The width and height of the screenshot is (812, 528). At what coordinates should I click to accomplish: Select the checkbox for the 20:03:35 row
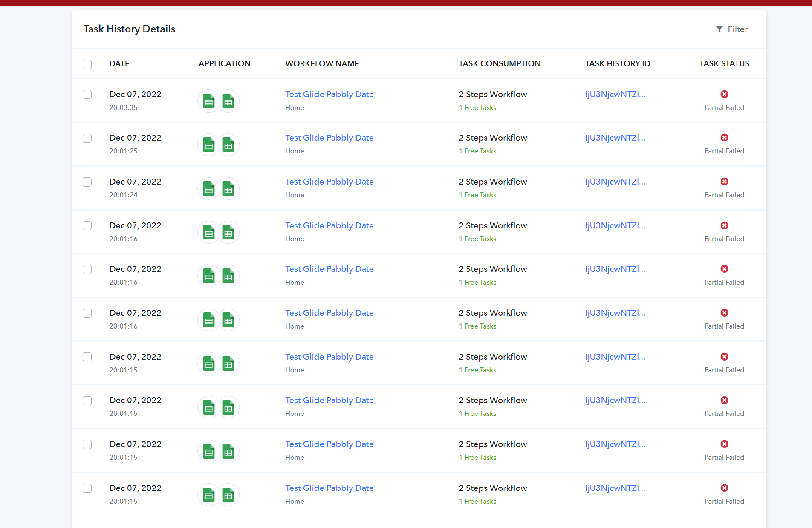tap(87, 94)
